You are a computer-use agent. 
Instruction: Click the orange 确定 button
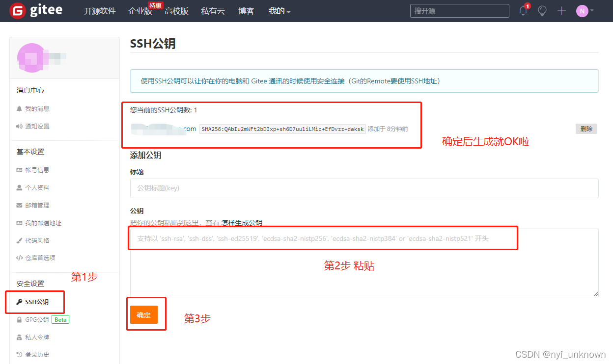[x=144, y=315]
